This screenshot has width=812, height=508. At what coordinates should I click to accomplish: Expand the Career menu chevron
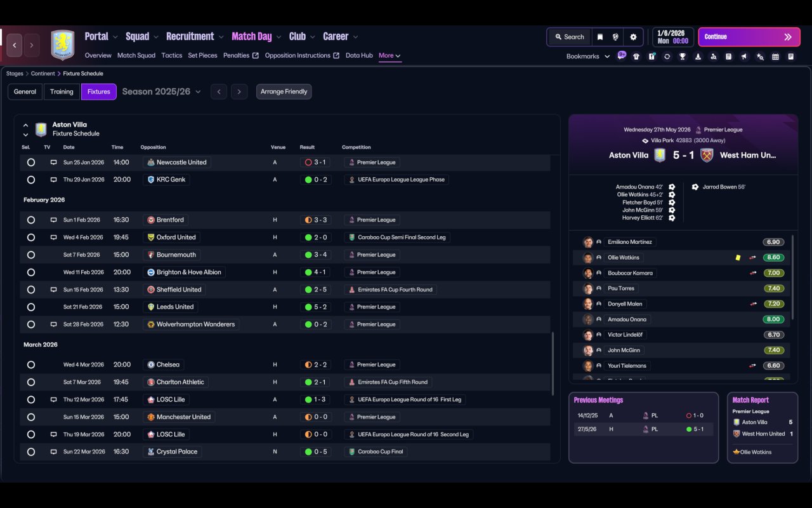pyautogui.click(x=355, y=37)
